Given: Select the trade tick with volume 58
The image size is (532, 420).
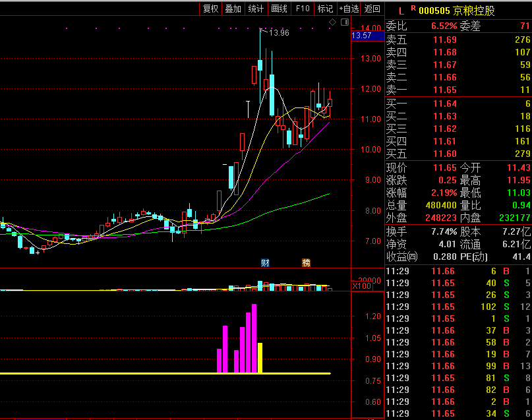Looking at the screenshot, I should pyautogui.click(x=458, y=343).
